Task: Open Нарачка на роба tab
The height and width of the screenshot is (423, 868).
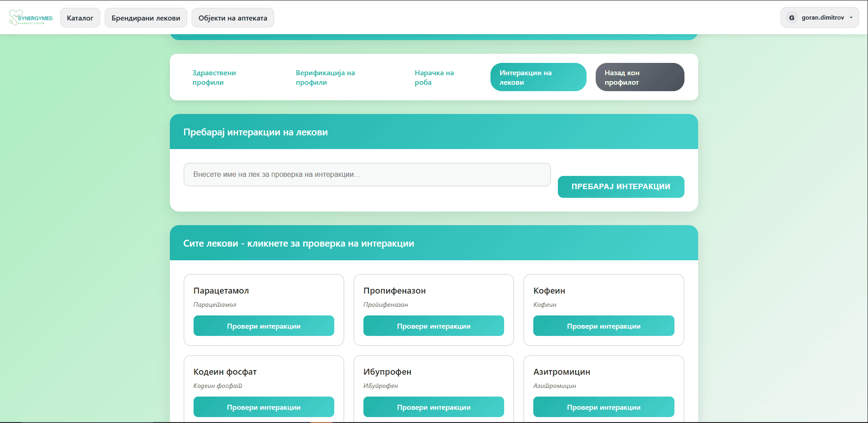Action: (434, 77)
